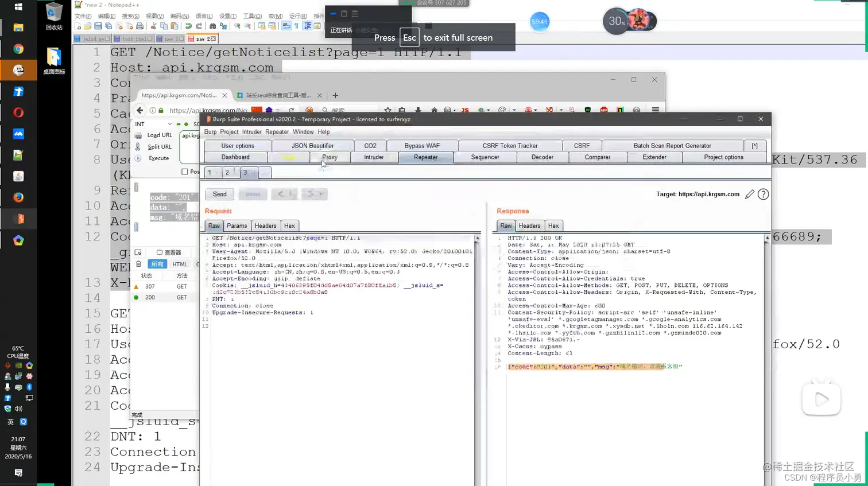Open the Extender tab

point(654,157)
